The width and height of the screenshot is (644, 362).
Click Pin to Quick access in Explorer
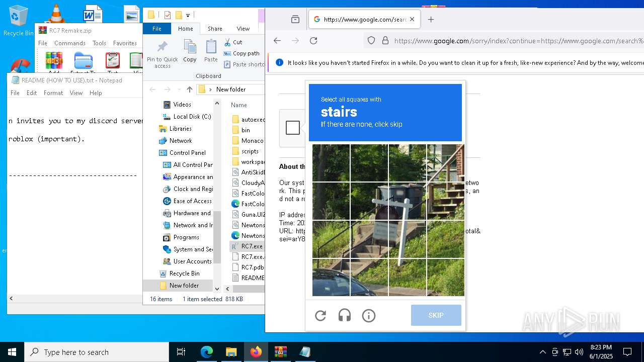[x=162, y=54]
